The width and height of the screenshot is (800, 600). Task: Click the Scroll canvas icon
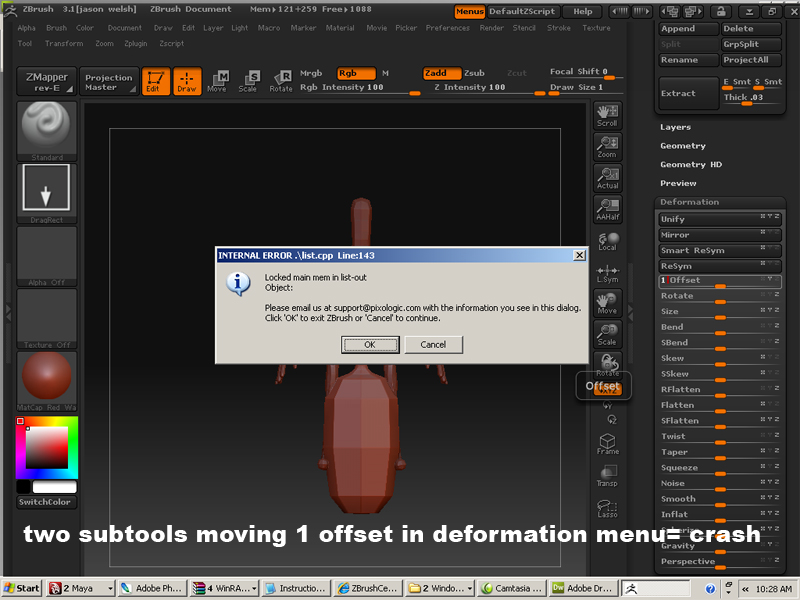pyautogui.click(x=607, y=116)
